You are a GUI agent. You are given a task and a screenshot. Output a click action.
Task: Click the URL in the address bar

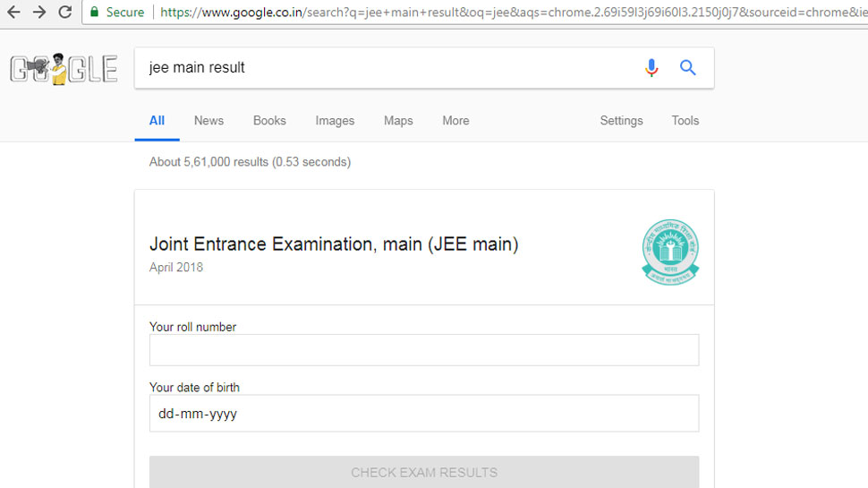tap(514, 12)
